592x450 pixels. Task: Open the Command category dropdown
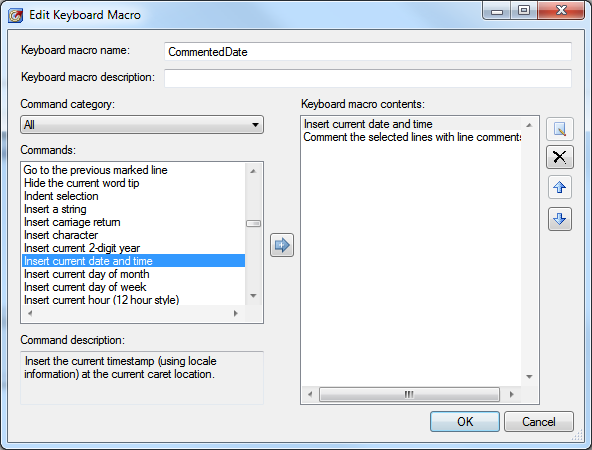click(x=142, y=125)
